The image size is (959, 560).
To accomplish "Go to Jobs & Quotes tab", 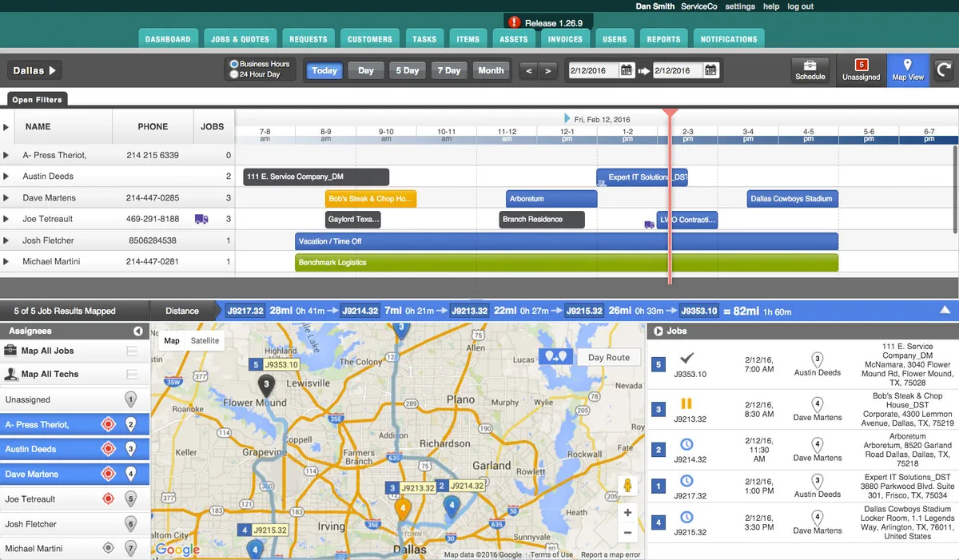I will [240, 38].
